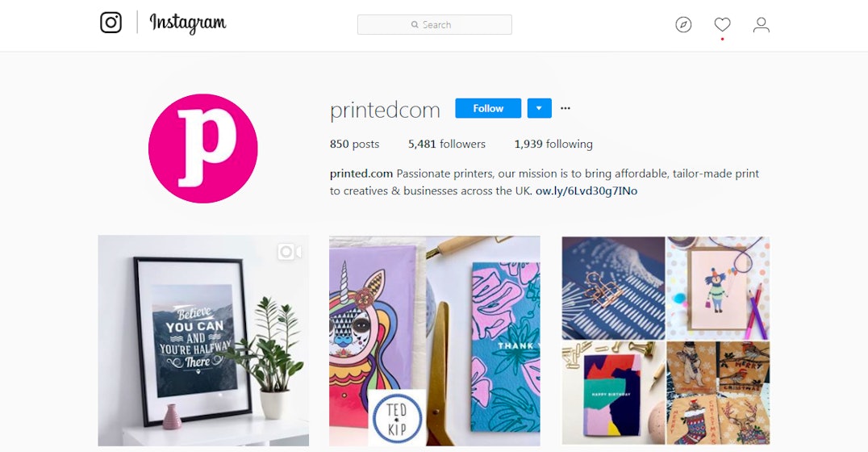View the 1,939 following list

pyautogui.click(x=553, y=144)
